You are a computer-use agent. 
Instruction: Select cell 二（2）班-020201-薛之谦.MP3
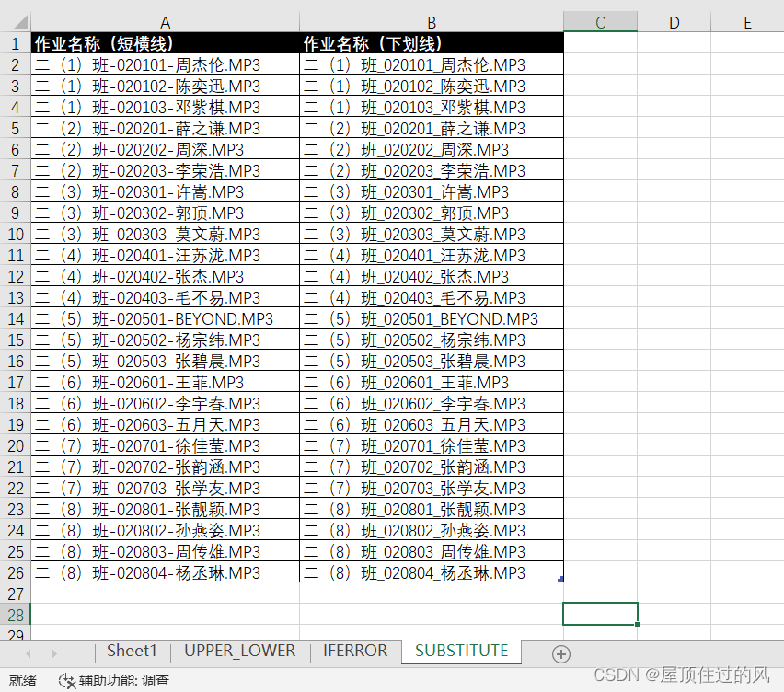pyautogui.click(x=166, y=129)
